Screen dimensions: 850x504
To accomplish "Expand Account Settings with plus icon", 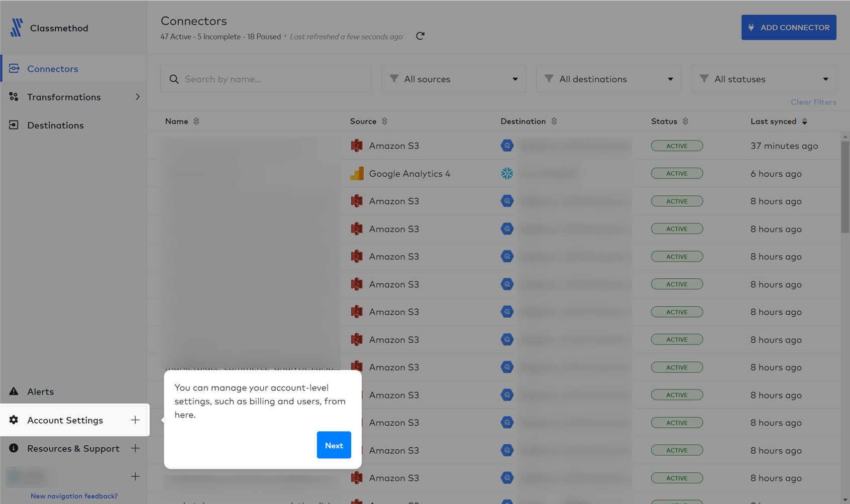I will (x=135, y=420).
